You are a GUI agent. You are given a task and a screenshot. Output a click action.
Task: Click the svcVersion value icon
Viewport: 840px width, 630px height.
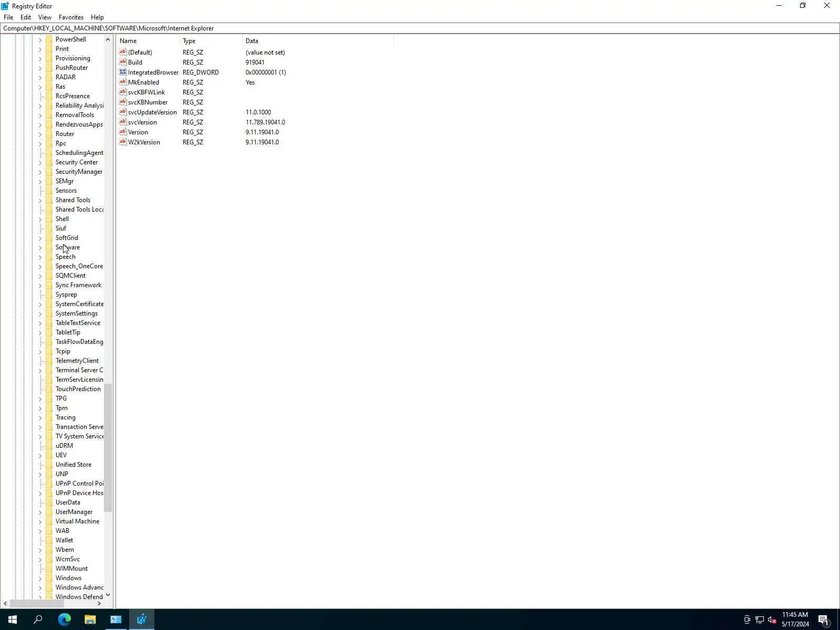pyautogui.click(x=123, y=122)
